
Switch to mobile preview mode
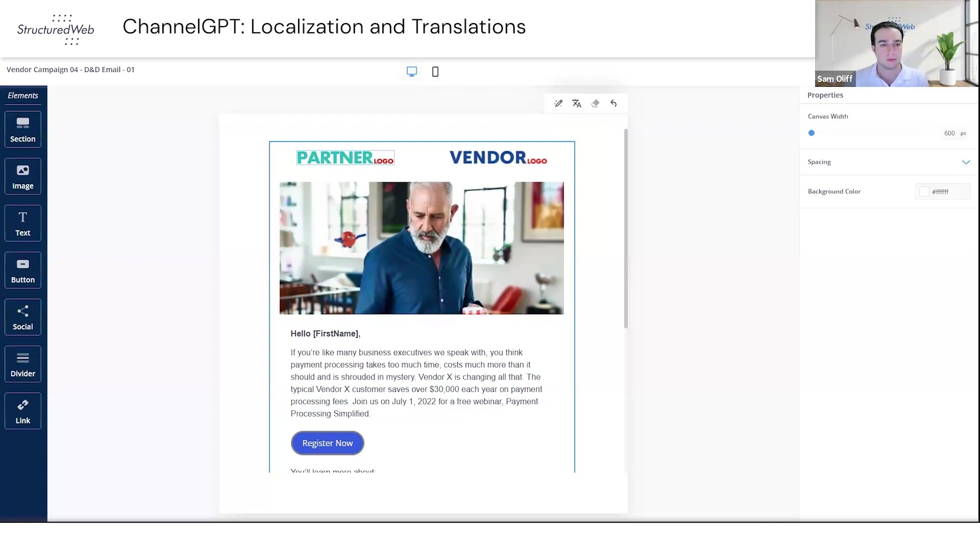click(x=435, y=72)
